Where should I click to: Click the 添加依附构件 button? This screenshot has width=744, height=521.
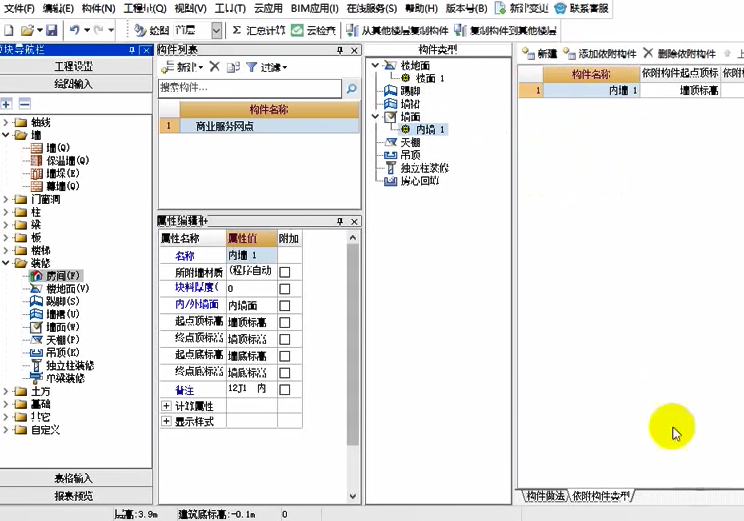pos(600,53)
